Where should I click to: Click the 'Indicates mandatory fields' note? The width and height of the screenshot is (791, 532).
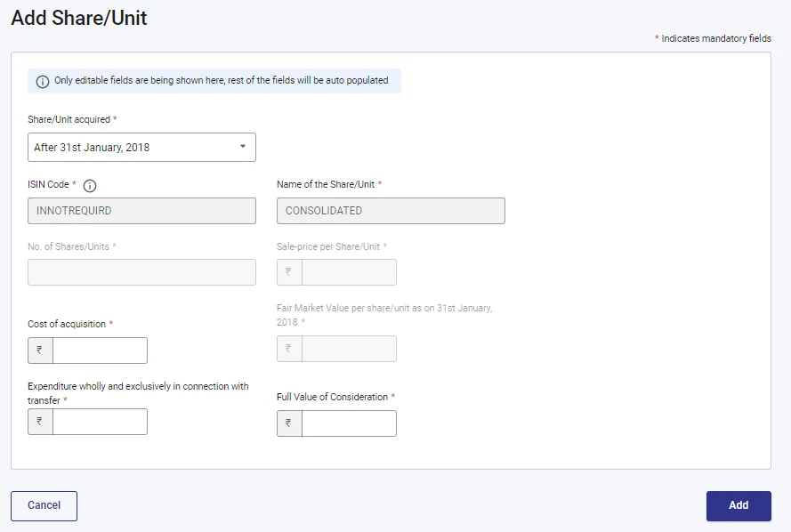(x=715, y=39)
